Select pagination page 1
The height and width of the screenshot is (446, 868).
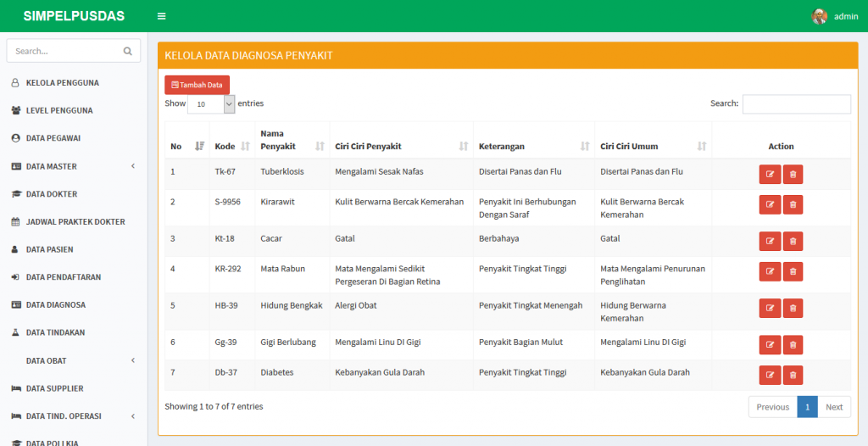(x=808, y=407)
